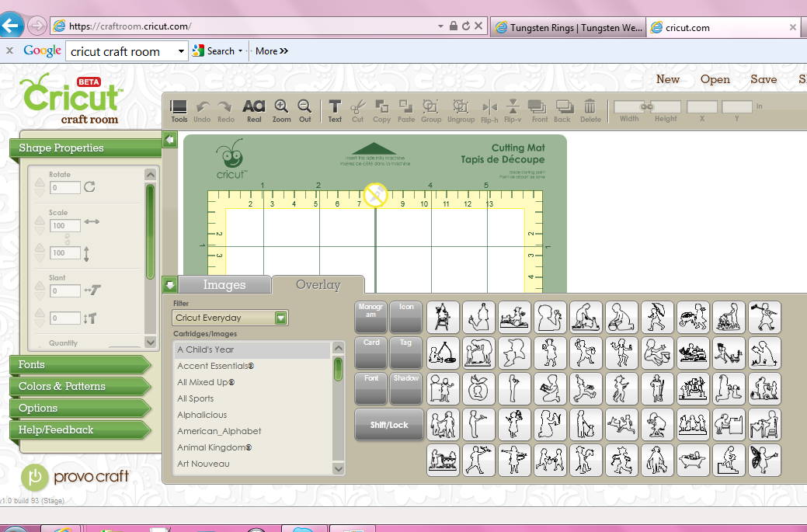Click the Save menu item

(764, 79)
